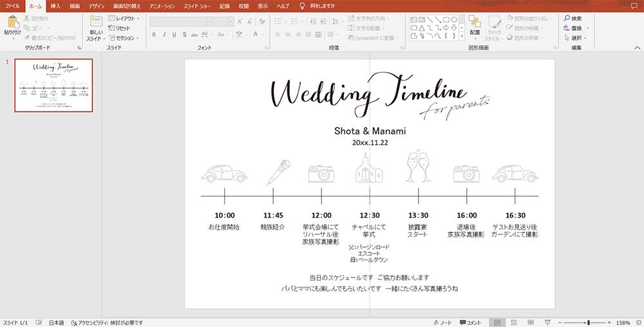
Task: Click the accessibility check status text
Action: pos(107,322)
